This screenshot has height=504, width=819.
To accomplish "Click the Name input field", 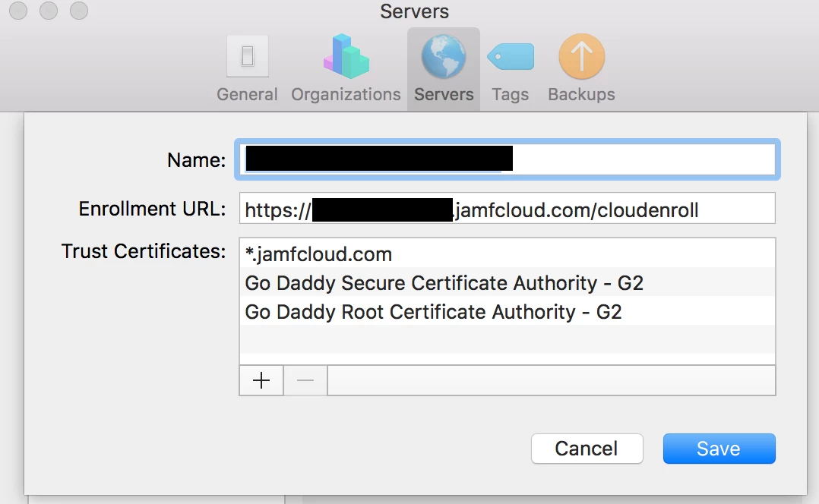I will (508, 159).
